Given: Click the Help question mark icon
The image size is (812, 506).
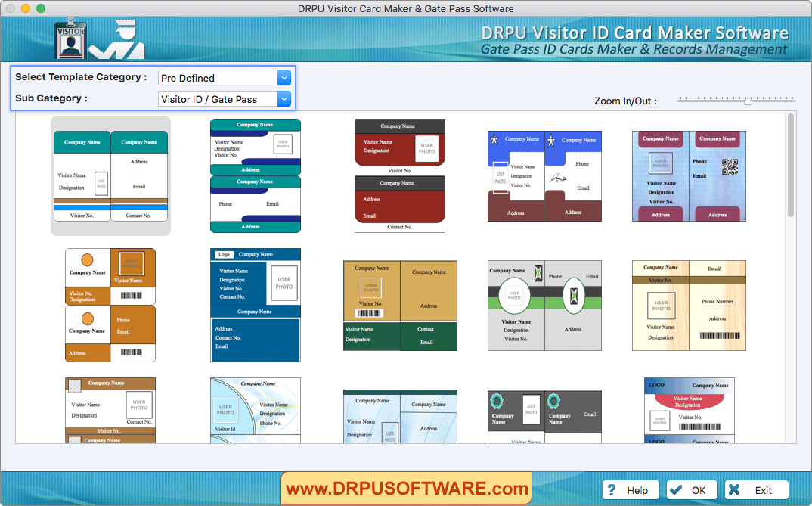Looking at the screenshot, I should [x=612, y=490].
